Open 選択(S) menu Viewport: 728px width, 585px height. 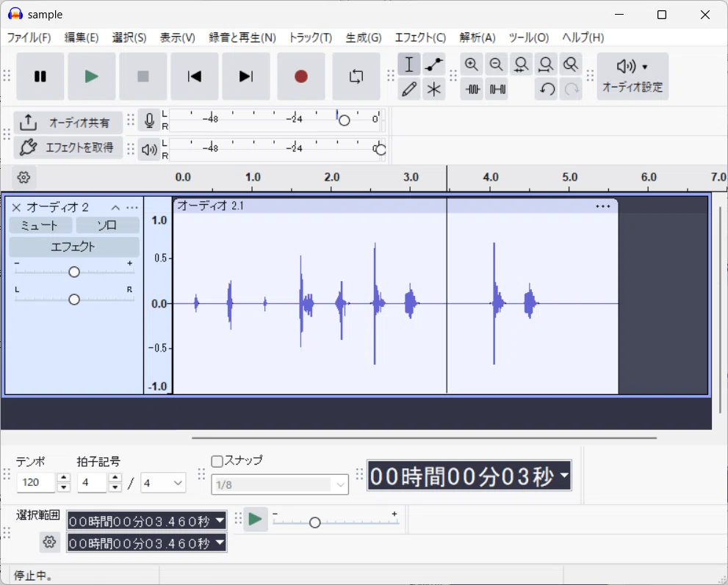tap(129, 37)
